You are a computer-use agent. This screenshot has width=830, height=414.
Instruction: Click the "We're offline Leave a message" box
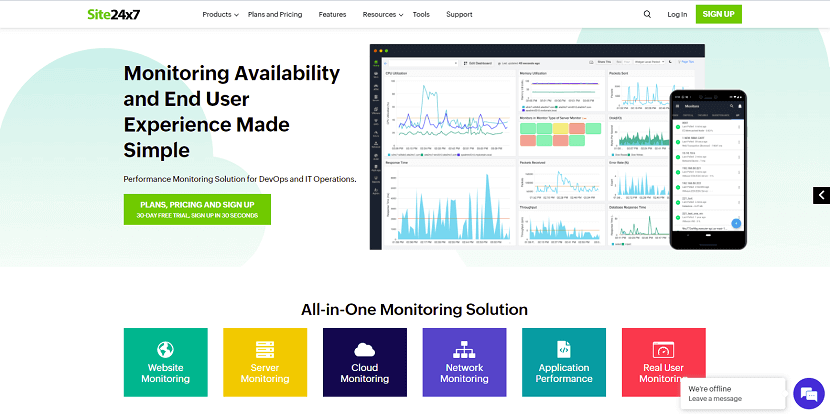point(733,393)
